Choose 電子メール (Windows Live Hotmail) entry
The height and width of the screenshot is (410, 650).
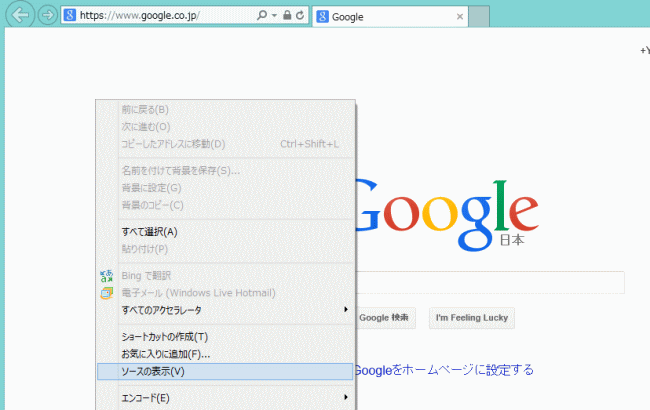(225, 293)
